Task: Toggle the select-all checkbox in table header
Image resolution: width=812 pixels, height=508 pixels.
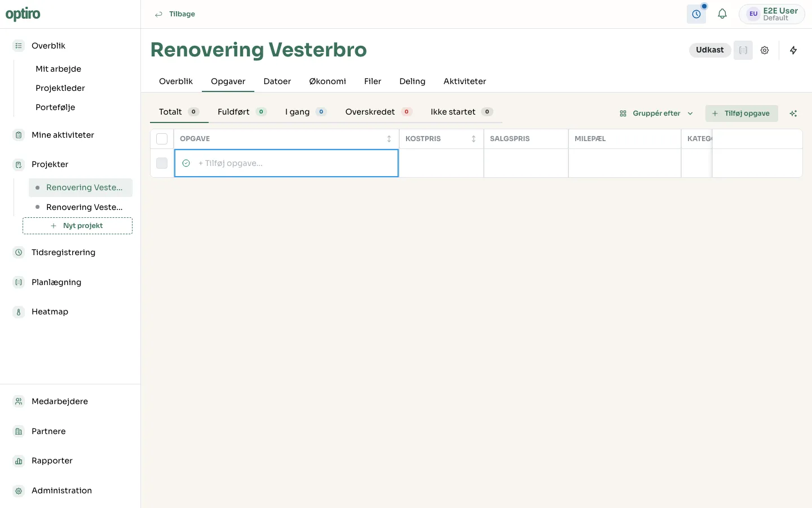Action: pos(162,139)
